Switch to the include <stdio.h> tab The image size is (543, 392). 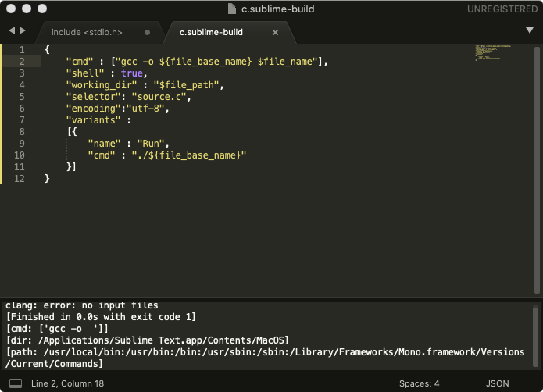89,33
